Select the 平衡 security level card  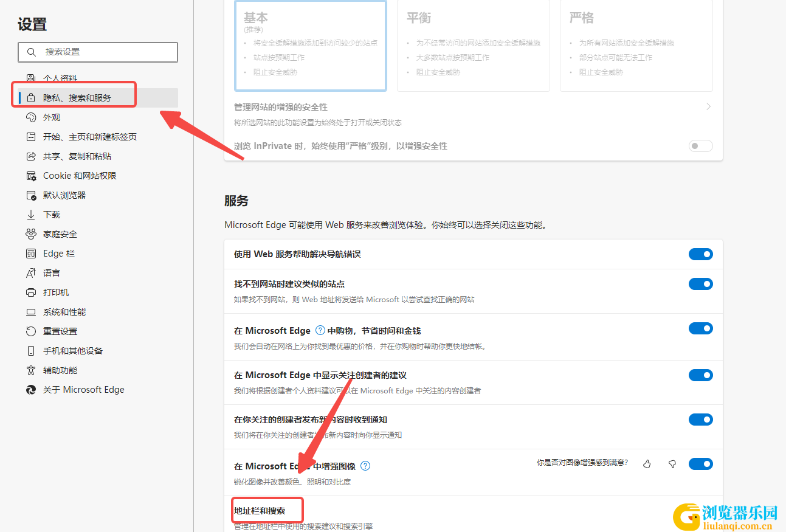click(x=474, y=46)
